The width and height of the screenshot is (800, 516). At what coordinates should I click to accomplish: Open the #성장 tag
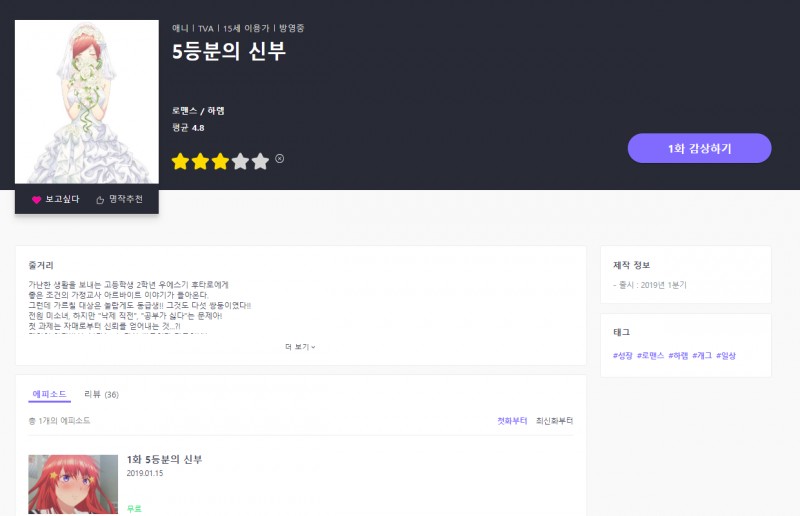coord(622,355)
